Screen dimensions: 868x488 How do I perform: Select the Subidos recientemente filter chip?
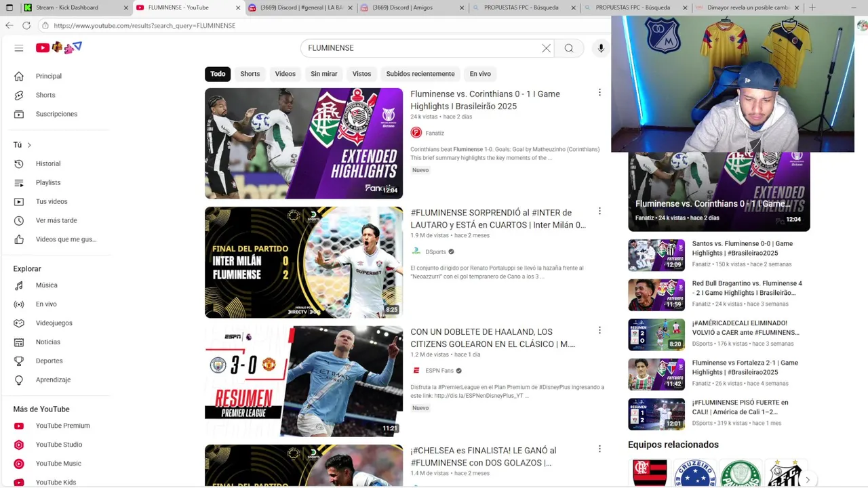(420, 74)
